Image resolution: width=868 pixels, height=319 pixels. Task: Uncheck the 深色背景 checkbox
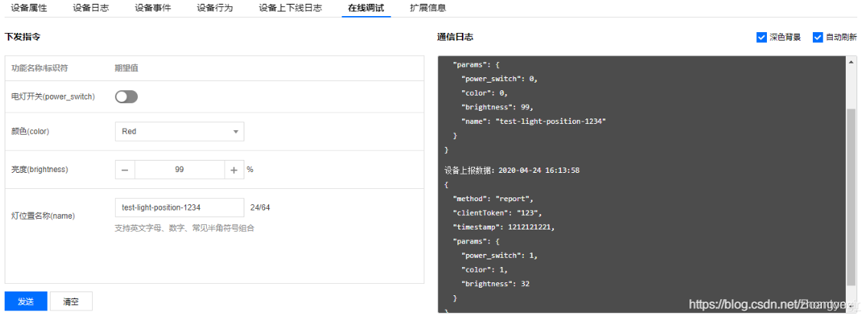(x=762, y=37)
